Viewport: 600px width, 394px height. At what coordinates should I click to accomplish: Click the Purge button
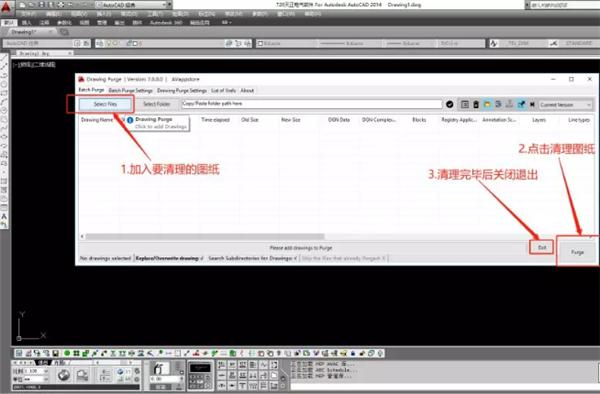(577, 252)
